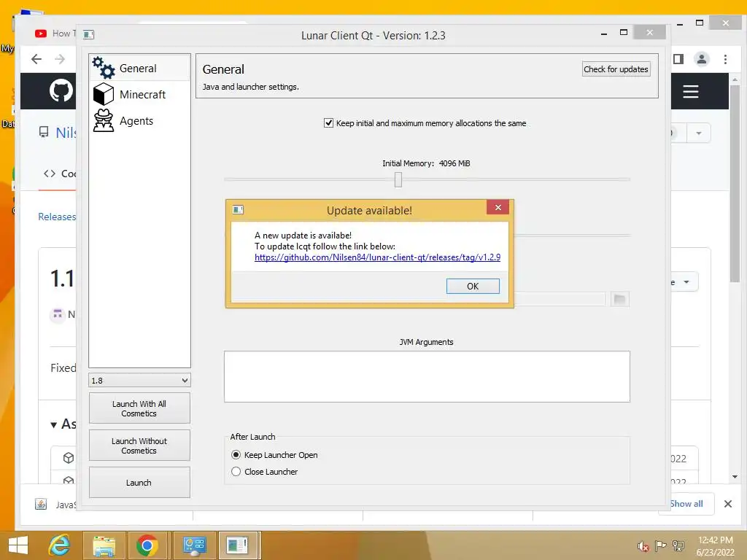Image resolution: width=747 pixels, height=560 pixels.
Task: Select Keep Launcher Open radio button
Action: 236,455
